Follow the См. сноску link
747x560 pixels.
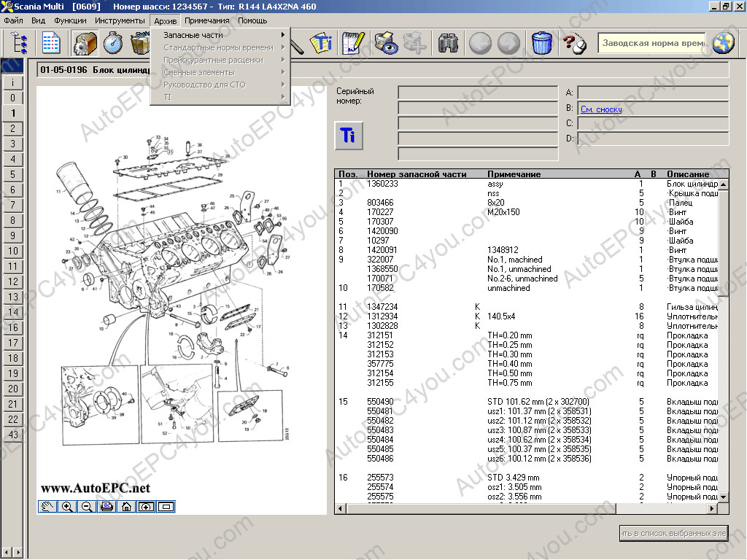[601, 109]
